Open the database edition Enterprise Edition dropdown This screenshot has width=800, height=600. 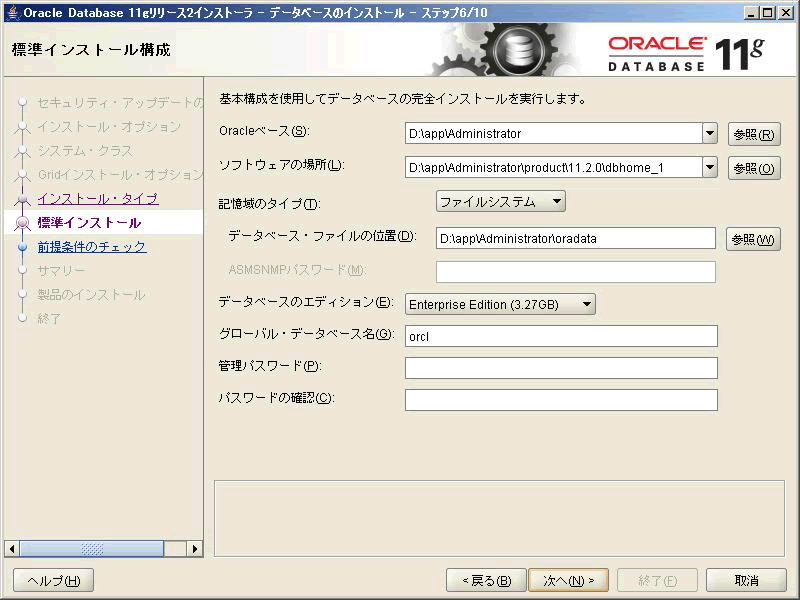point(500,304)
